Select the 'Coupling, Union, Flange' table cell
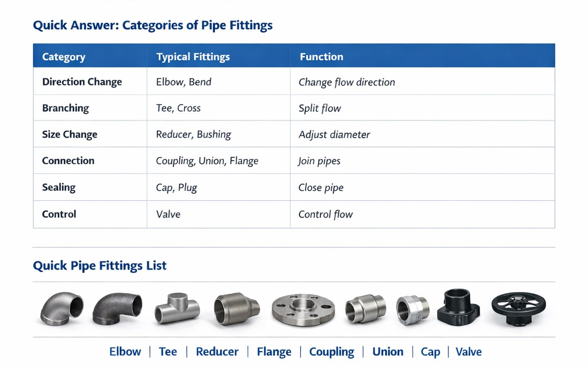The height and width of the screenshot is (366, 588). [207, 161]
